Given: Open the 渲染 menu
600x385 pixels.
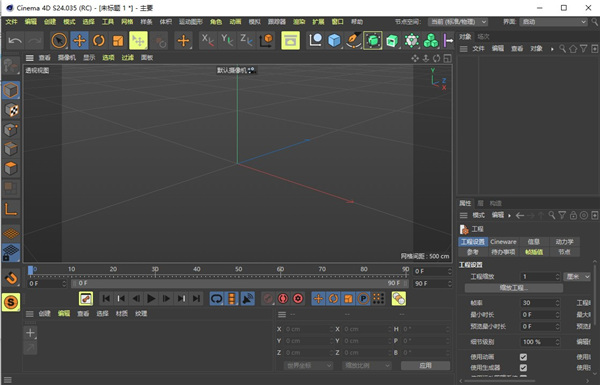Looking at the screenshot, I should pyautogui.click(x=299, y=22).
